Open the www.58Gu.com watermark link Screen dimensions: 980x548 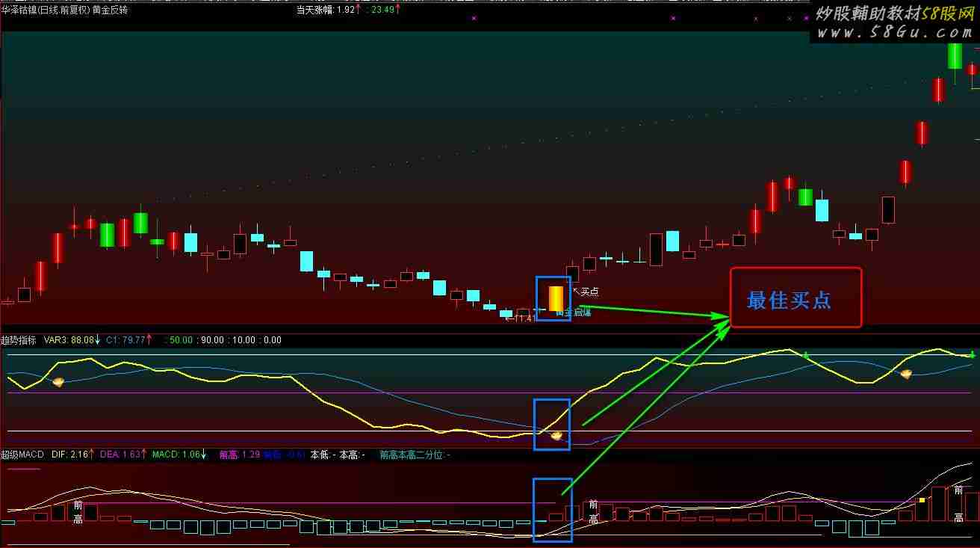(894, 32)
